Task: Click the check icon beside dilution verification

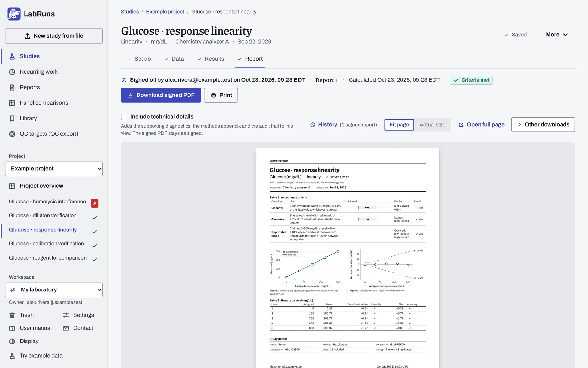Action: (x=95, y=218)
